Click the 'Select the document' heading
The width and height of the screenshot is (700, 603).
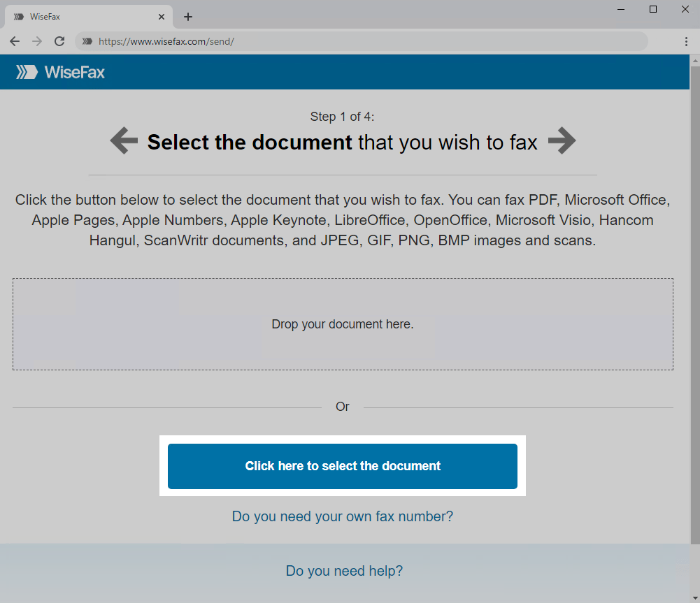pyautogui.click(x=250, y=143)
